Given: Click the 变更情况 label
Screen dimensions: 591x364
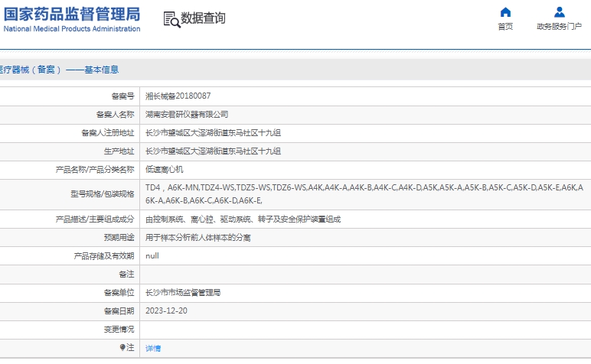Looking at the screenshot, I should [x=119, y=330].
